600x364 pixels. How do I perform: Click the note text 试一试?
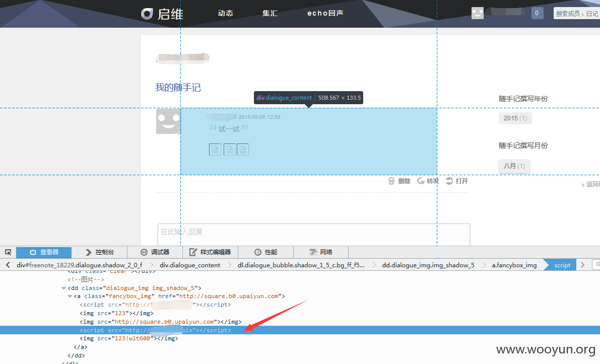pos(229,129)
